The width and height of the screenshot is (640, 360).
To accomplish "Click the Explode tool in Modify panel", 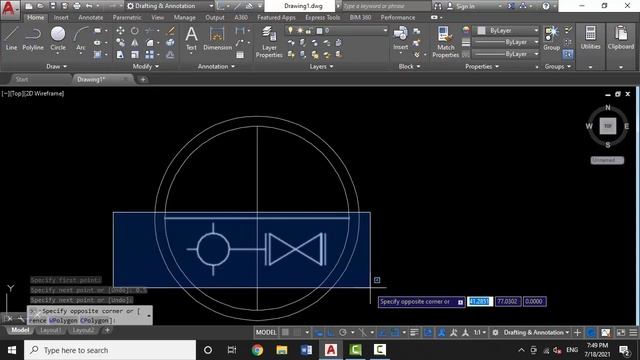I will (171, 42).
